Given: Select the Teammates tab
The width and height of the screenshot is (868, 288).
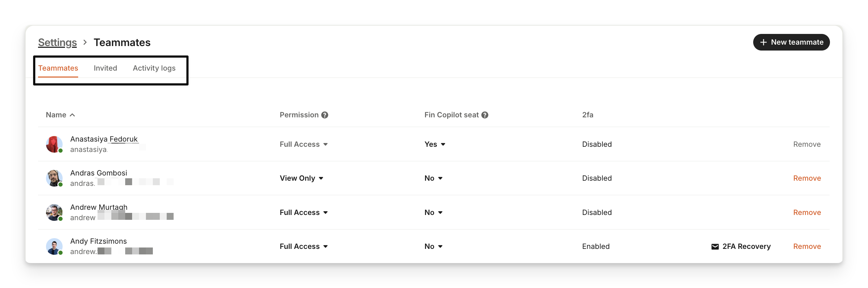Looking at the screenshot, I should (58, 68).
